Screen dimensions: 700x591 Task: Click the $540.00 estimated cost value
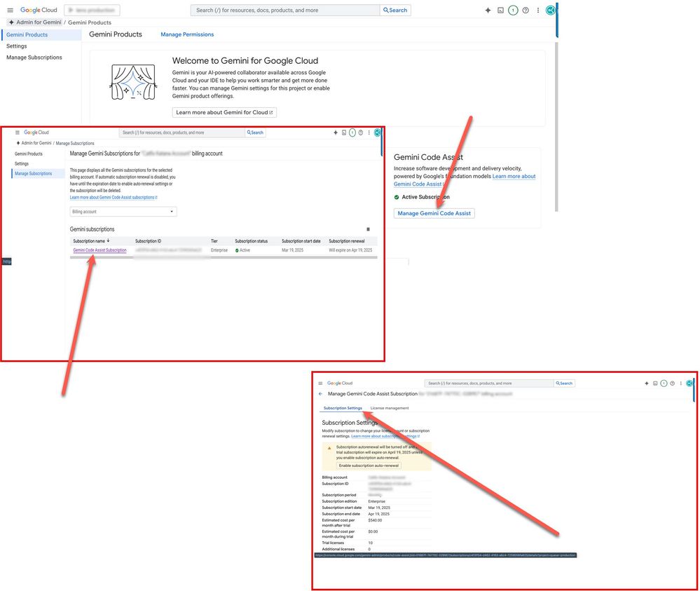[x=375, y=520]
